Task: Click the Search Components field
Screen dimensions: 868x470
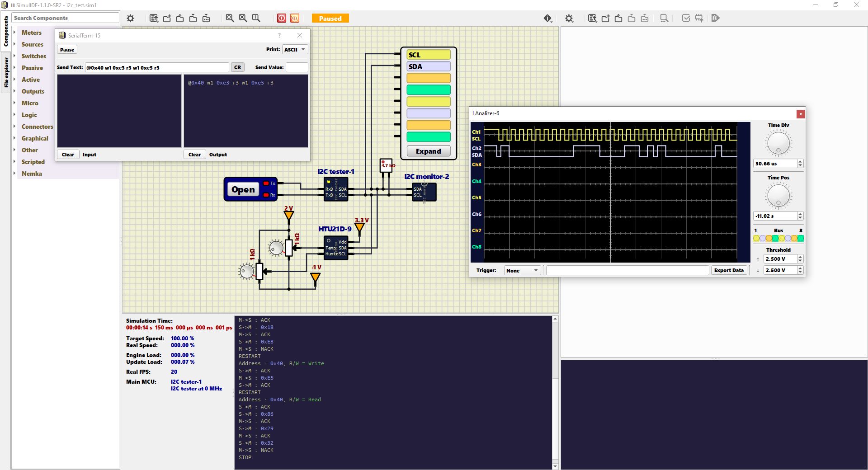Action: tap(66, 18)
